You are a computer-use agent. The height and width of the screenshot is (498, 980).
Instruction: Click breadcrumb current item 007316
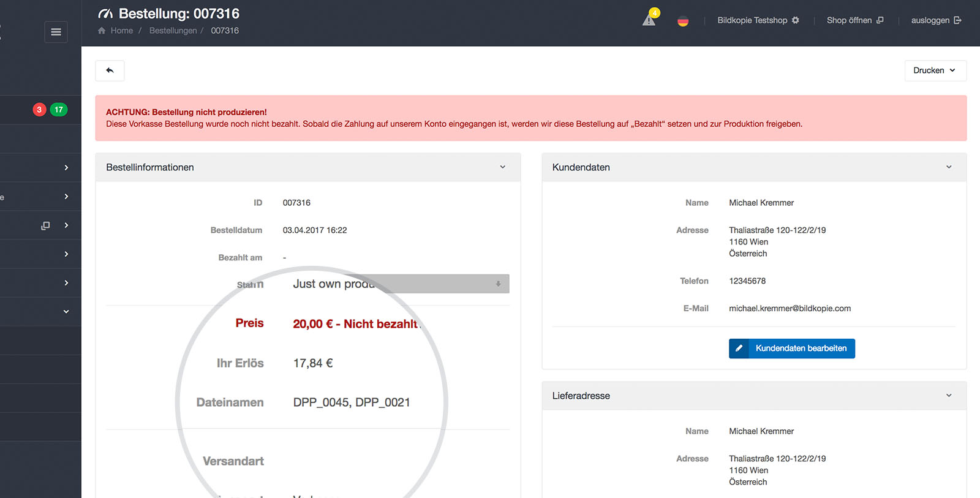pyautogui.click(x=225, y=31)
